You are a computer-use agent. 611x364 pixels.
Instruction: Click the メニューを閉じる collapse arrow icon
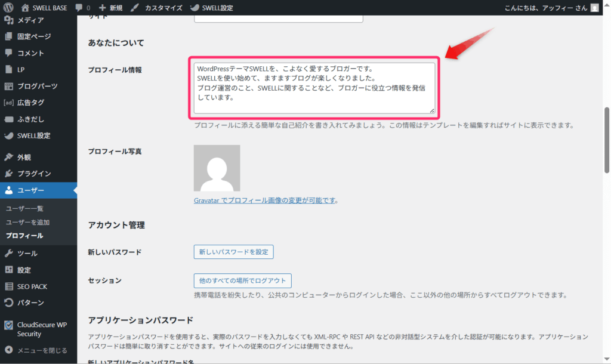(8, 350)
